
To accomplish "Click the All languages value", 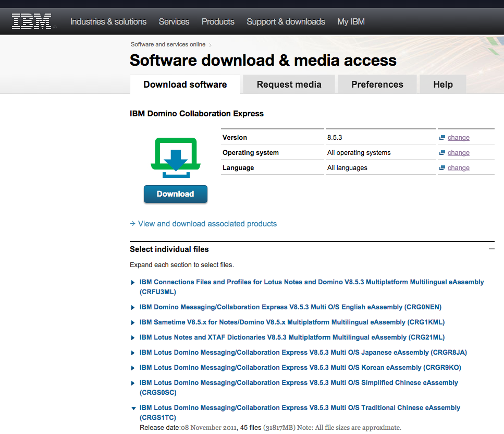I will coord(347,168).
